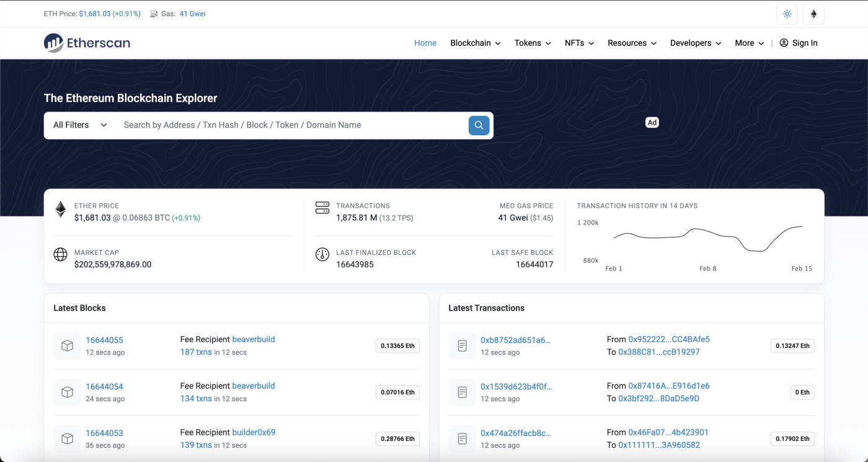The height and width of the screenshot is (462, 868).
Task: Open recipient address 0x111111...3A960582
Action: [659, 445]
